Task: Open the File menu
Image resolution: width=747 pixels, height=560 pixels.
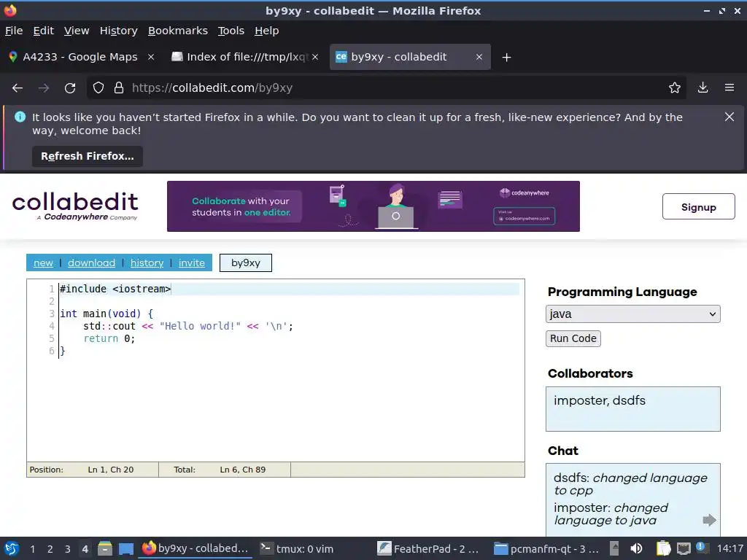Action: pyautogui.click(x=14, y=31)
